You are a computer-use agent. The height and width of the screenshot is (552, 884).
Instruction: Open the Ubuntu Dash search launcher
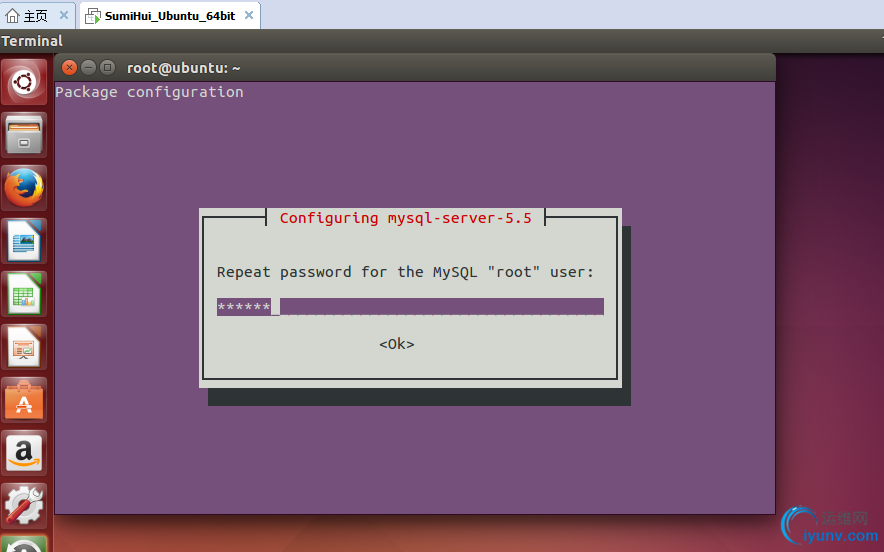pyautogui.click(x=24, y=82)
